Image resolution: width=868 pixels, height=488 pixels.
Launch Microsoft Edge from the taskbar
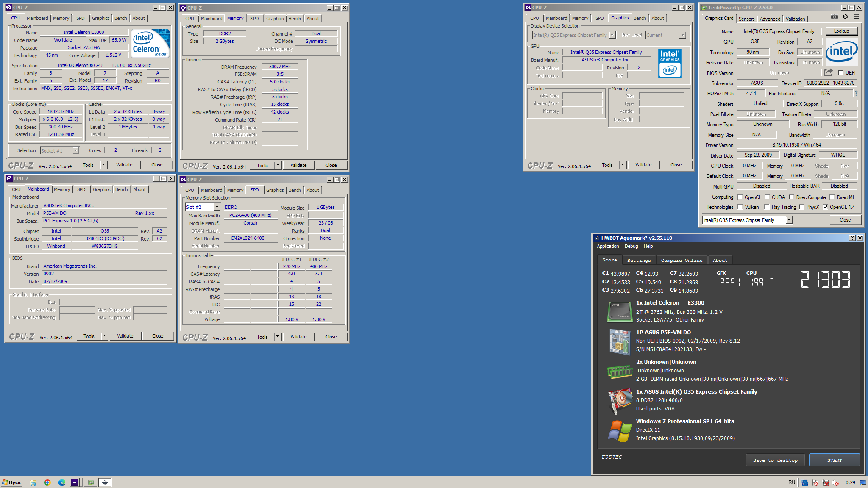[x=62, y=482]
